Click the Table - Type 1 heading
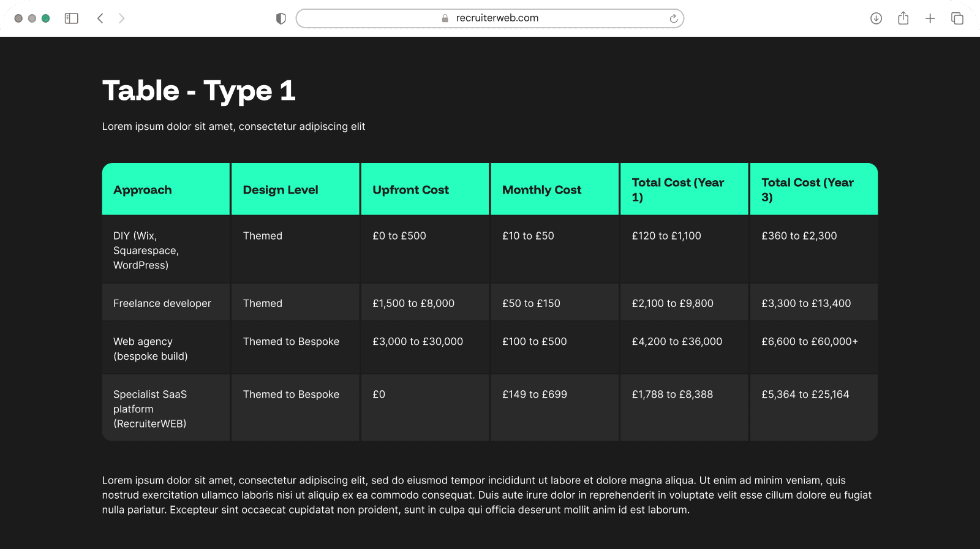The width and height of the screenshot is (980, 549). 199,91
